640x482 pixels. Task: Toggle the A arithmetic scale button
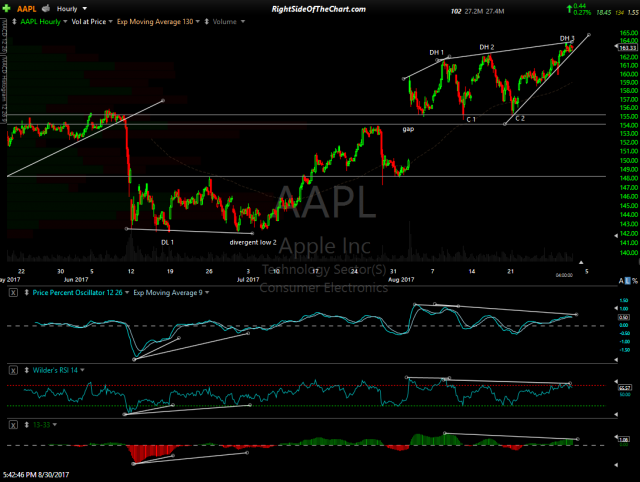(x=621, y=281)
